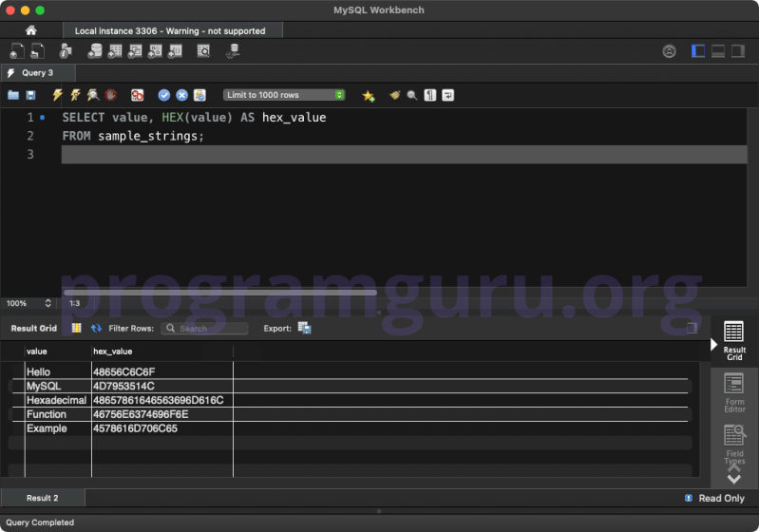759x532 pixels.
Task: Rollback the transaction X icon
Action: click(182, 95)
